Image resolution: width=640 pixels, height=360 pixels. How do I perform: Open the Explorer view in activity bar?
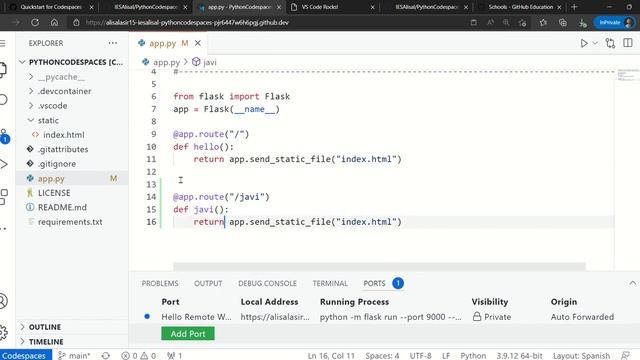(x=3, y=70)
